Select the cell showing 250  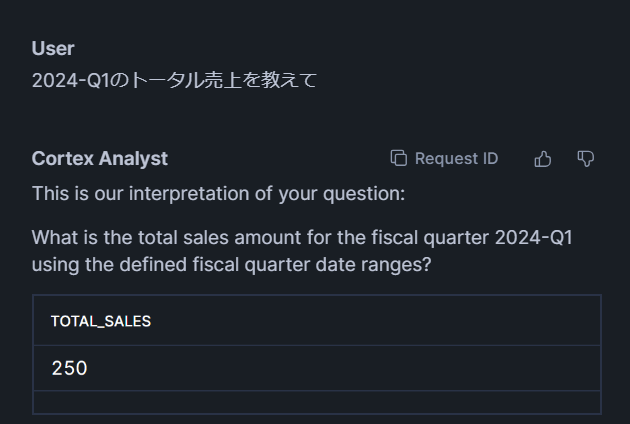[70, 368]
